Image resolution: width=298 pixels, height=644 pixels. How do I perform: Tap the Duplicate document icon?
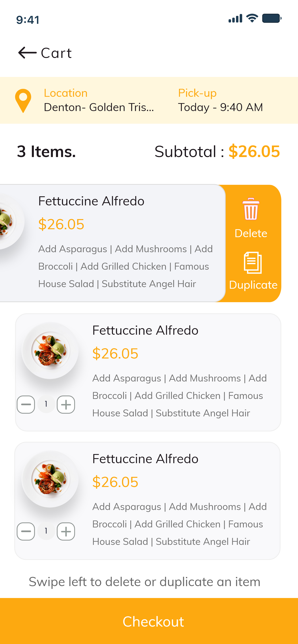click(x=253, y=263)
